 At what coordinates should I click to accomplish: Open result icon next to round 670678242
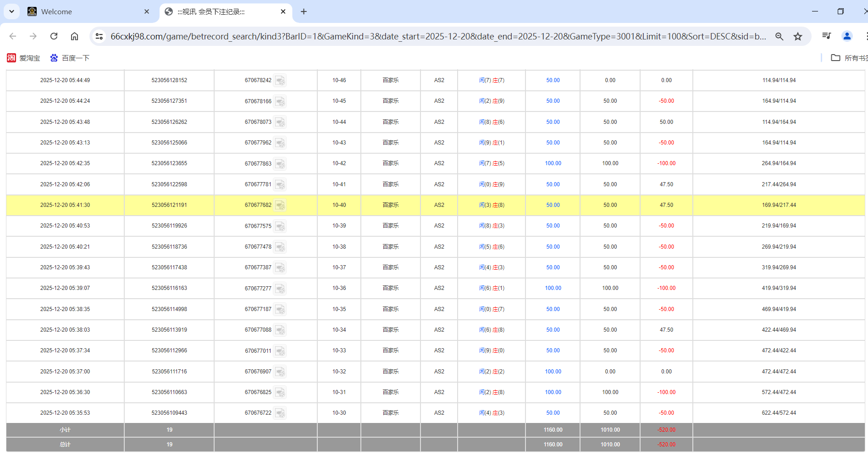point(280,81)
